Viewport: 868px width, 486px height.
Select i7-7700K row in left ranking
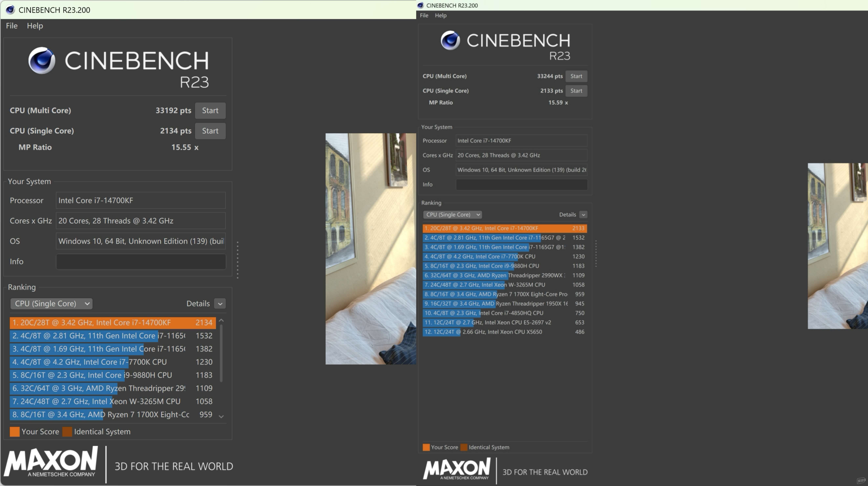tap(113, 362)
